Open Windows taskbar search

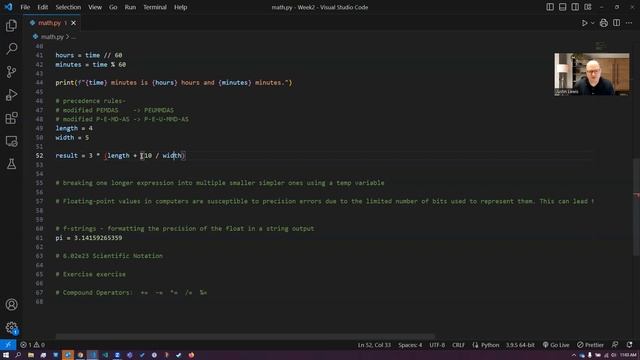(18, 355)
